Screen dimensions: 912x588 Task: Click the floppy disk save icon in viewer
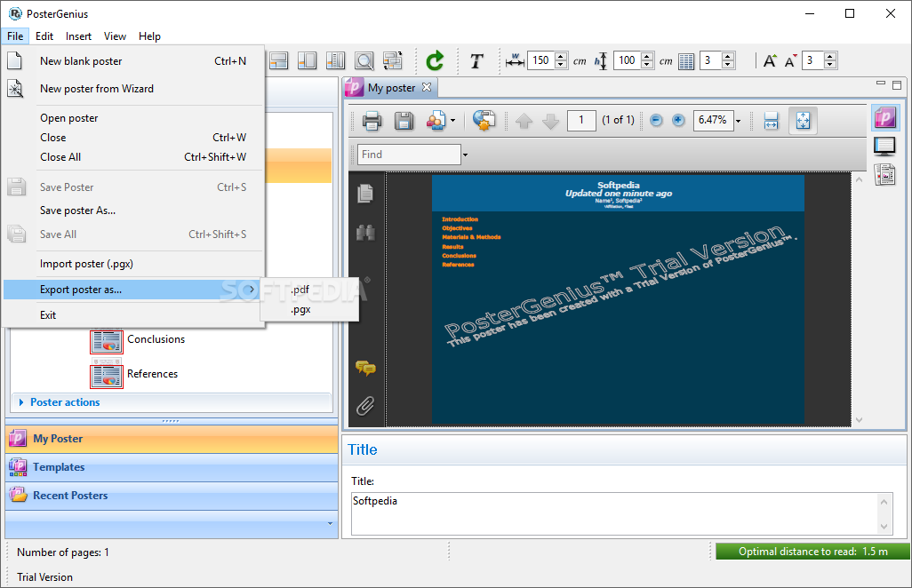404,121
